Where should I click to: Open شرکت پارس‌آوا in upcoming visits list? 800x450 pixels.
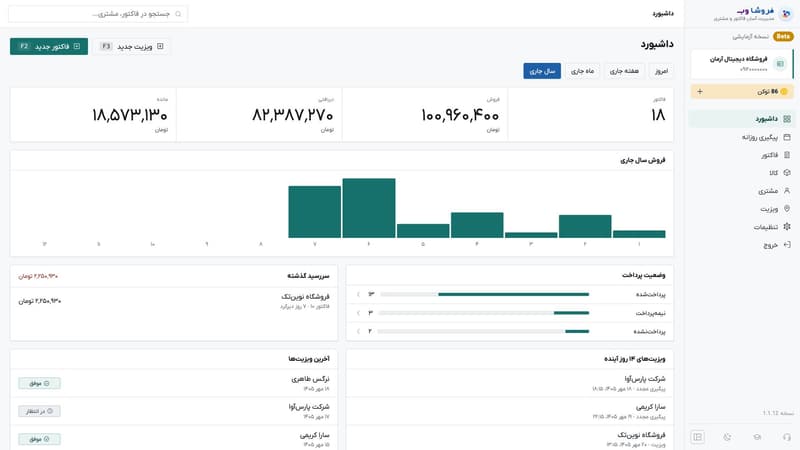(x=510, y=383)
